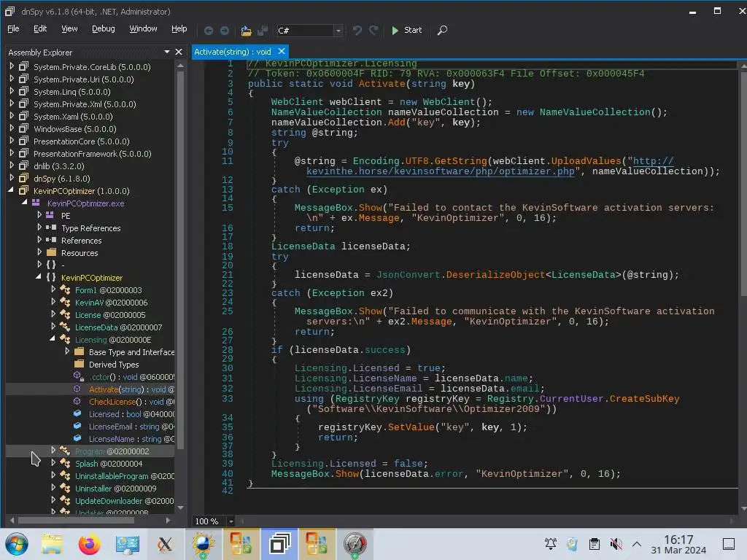Screen dimensions: 747x560
Task: Open the Windows Start button
Action: click(x=17, y=544)
